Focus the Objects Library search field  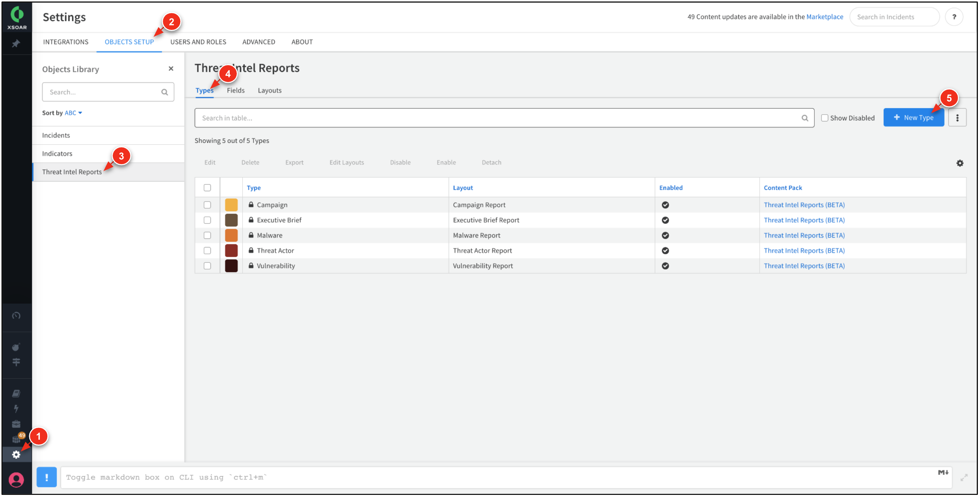pos(108,92)
